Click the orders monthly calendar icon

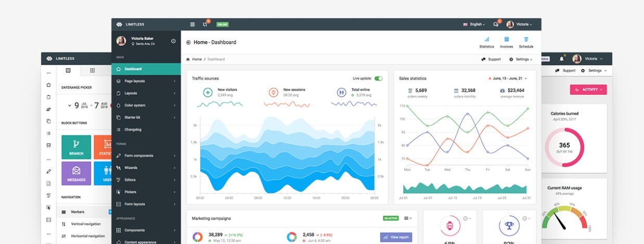pos(456,91)
